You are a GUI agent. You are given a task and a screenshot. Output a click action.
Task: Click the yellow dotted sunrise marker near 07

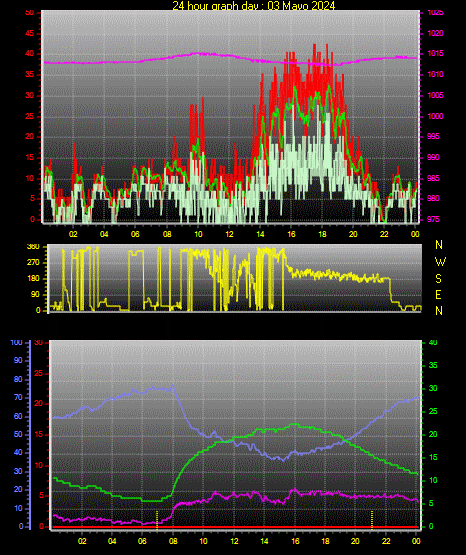[x=157, y=520]
